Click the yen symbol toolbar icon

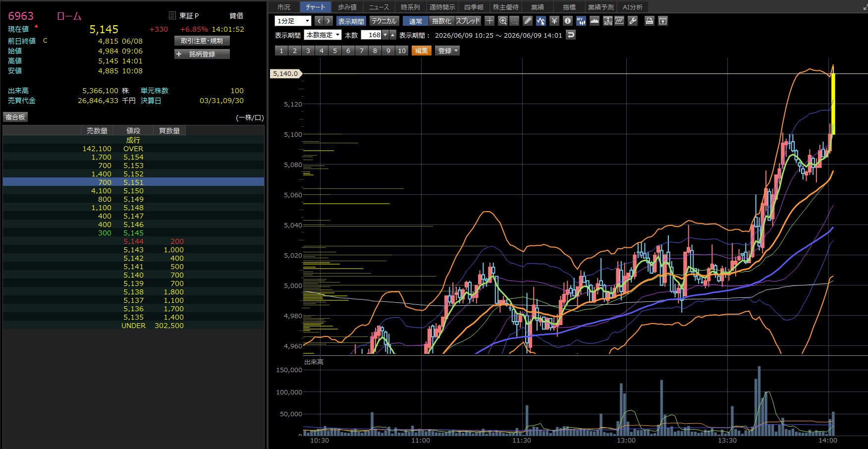554,21
